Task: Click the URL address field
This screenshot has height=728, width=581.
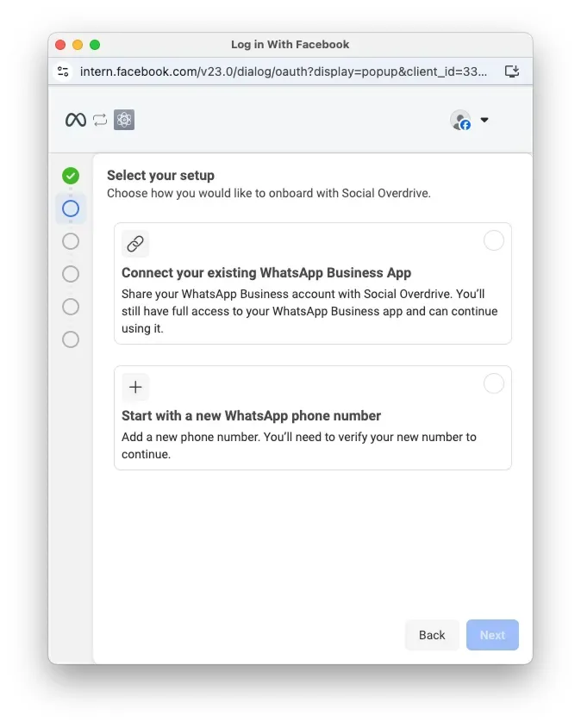Action: pyautogui.click(x=284, y=72)
